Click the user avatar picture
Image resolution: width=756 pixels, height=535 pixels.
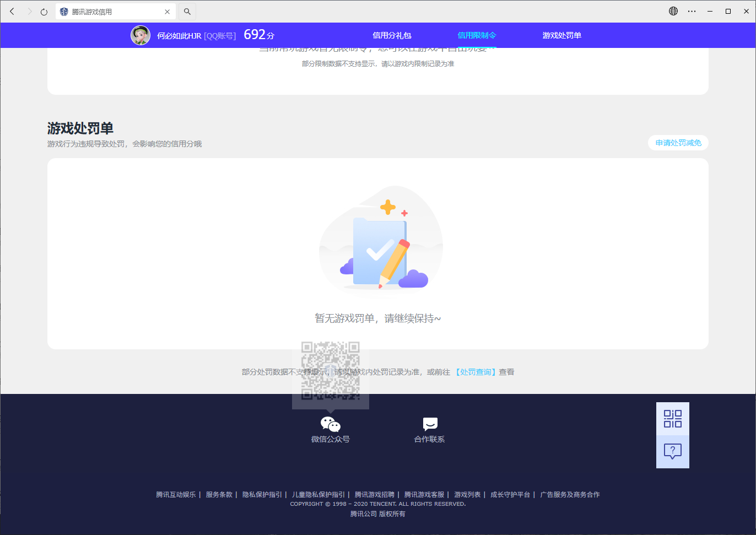click(141, 35)
